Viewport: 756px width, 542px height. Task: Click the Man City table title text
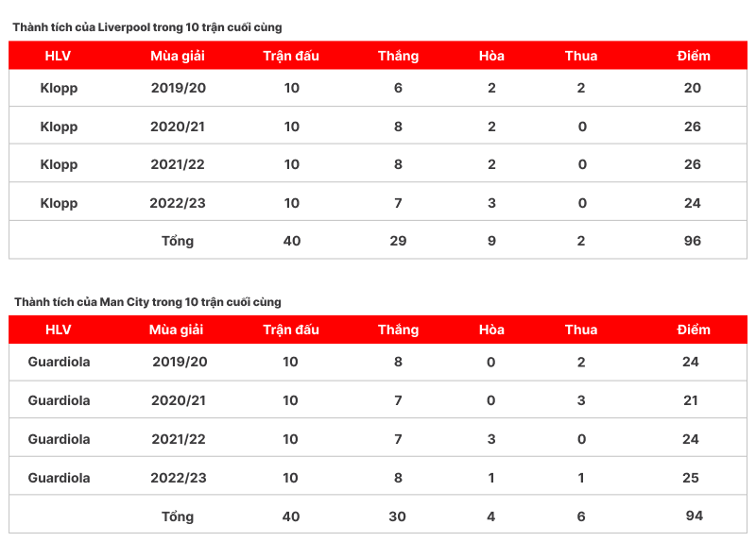coord(147,302)
